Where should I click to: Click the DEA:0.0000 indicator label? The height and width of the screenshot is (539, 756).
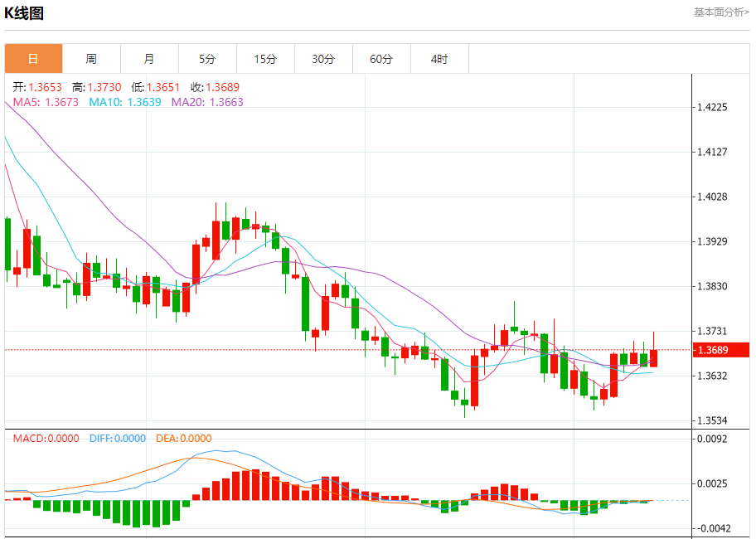[184, 438]
